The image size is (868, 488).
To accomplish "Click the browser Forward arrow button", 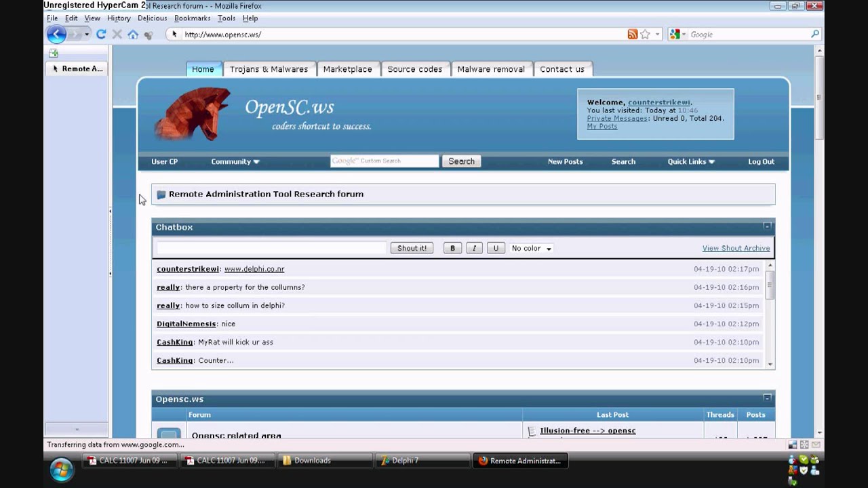I will [75, 34].
